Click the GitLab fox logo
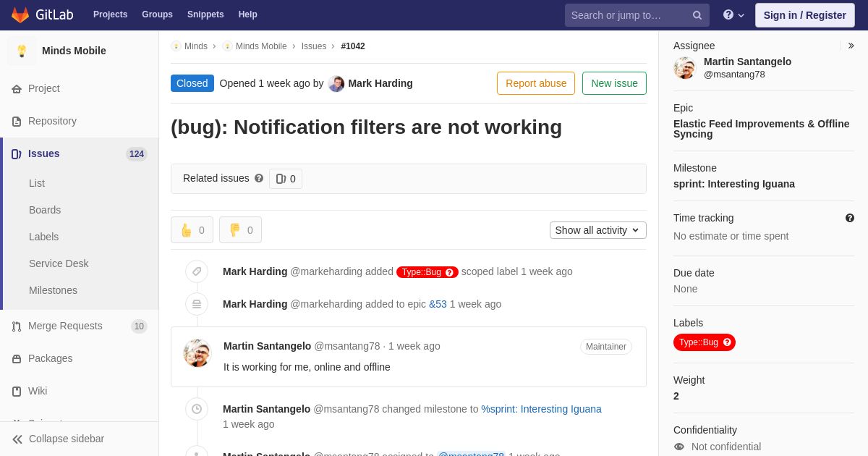 (20, 14)
